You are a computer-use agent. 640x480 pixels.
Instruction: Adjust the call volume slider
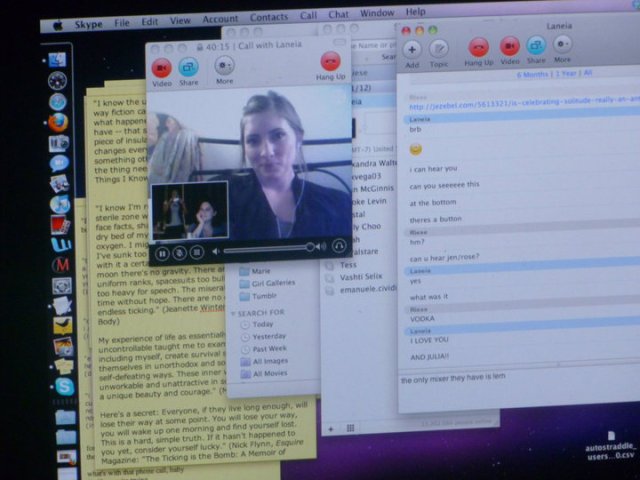tap(267, 249)
